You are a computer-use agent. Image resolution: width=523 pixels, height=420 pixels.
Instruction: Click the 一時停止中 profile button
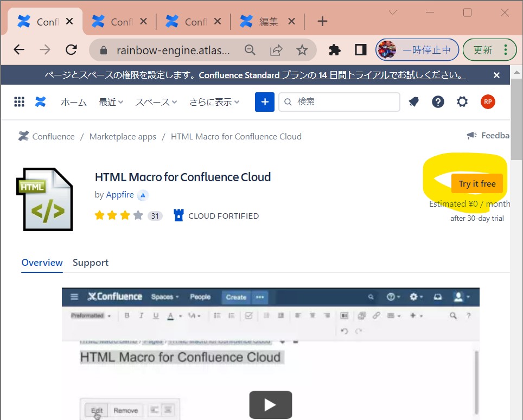click(417, 50)
